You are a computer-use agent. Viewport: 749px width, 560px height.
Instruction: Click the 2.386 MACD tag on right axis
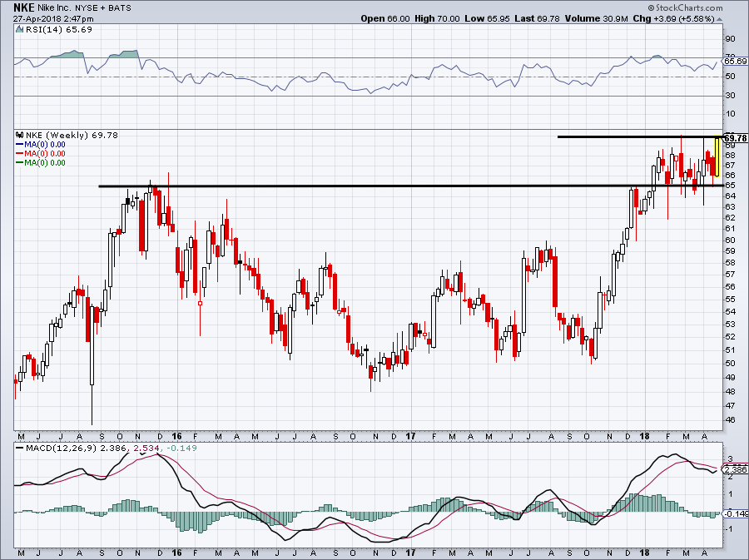tap(737, 469)
